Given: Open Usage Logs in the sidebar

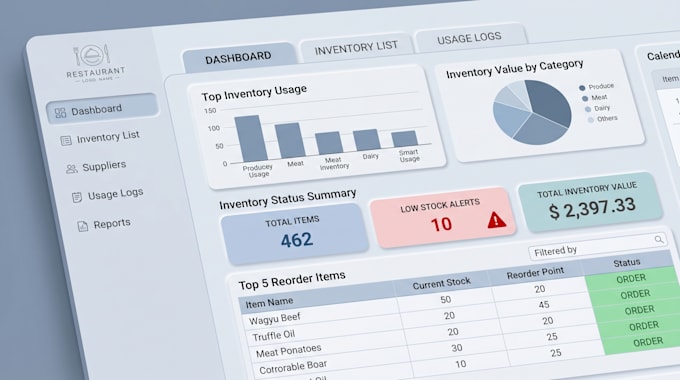Looking at the screenshot, I should click(115, 194).
